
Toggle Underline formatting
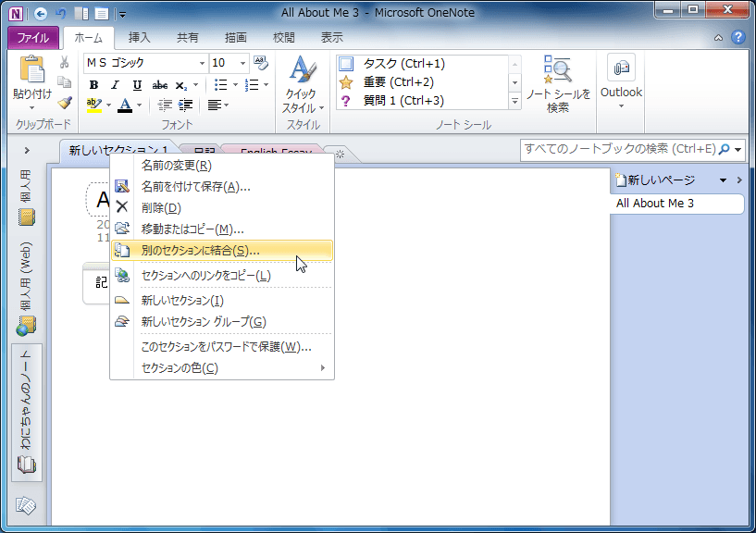[x=137, y=85]
